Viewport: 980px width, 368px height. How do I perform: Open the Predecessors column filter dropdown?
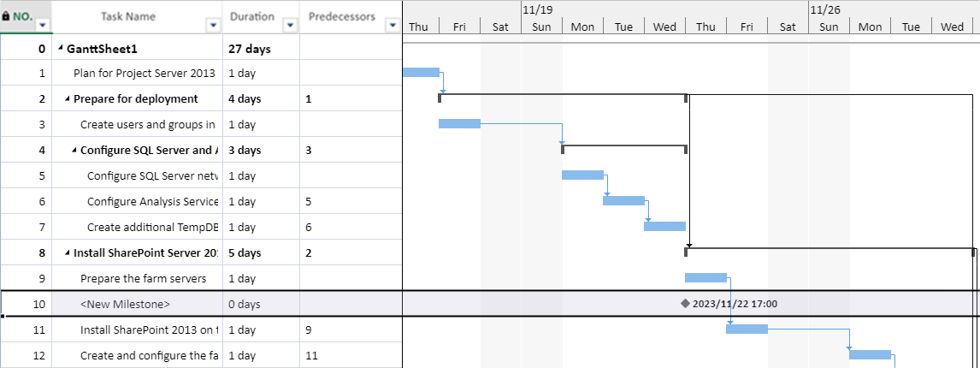click(393, 25)
